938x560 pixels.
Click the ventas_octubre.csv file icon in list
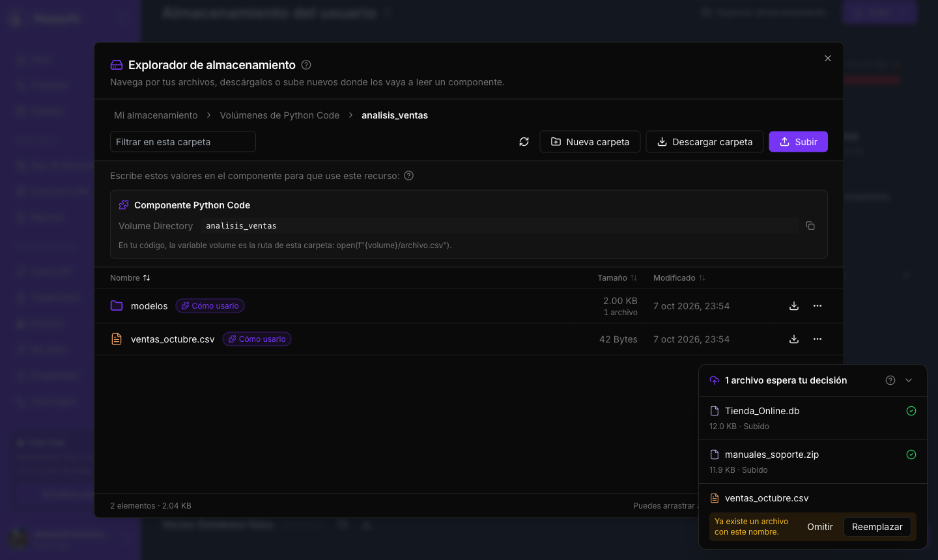point(117,339)
